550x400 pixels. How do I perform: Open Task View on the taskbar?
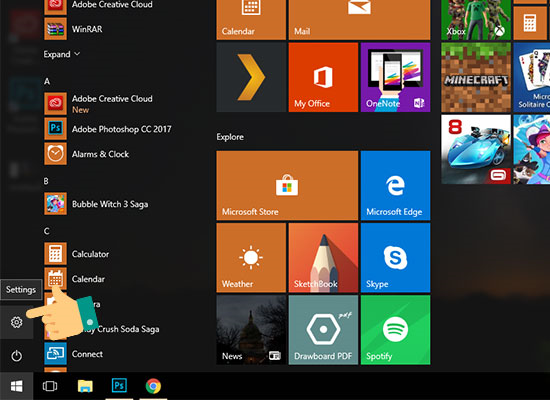[x=50, y=386]
